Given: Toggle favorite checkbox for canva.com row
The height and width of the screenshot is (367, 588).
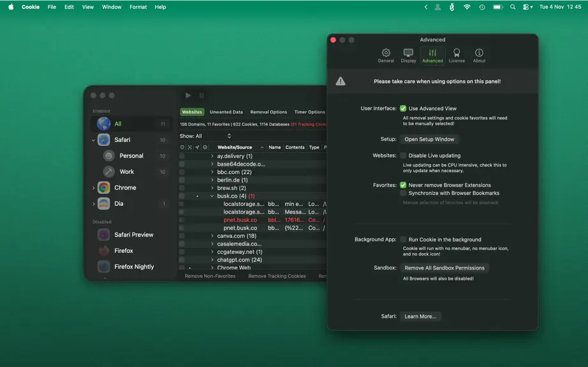Looking at the screenshot, I should (x=182, y=236).
